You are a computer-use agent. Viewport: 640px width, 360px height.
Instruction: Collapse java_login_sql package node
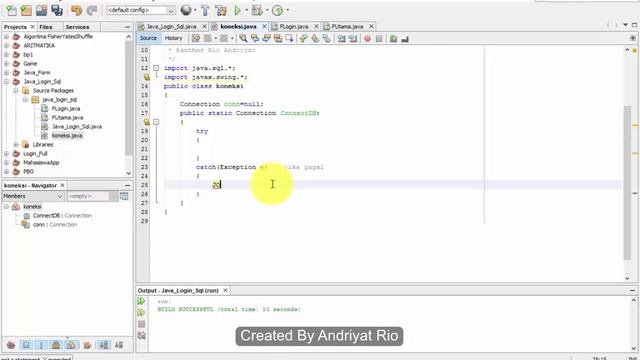tap(25, 100)
